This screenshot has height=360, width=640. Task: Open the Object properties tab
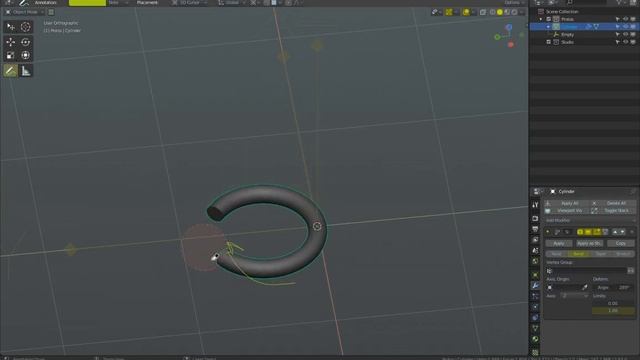click(535, 275)
